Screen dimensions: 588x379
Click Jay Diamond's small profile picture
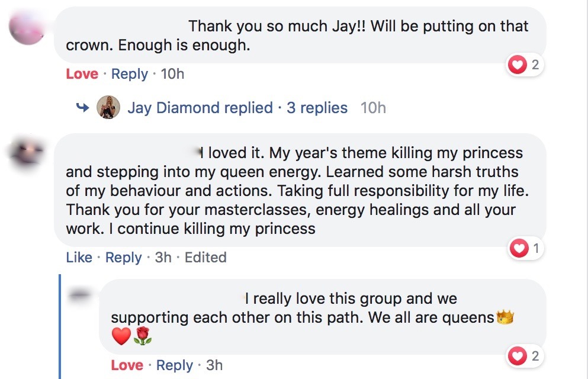pyautogui.click(x=109, y=107)
